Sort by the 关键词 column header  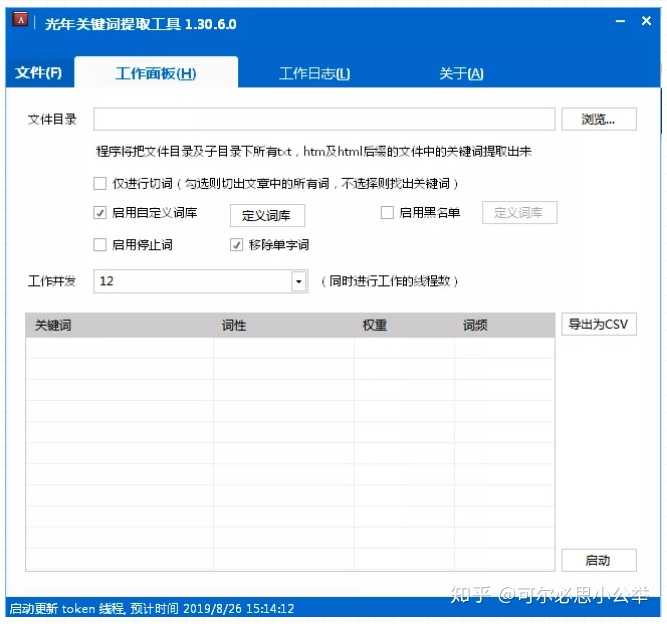point(120,325)
